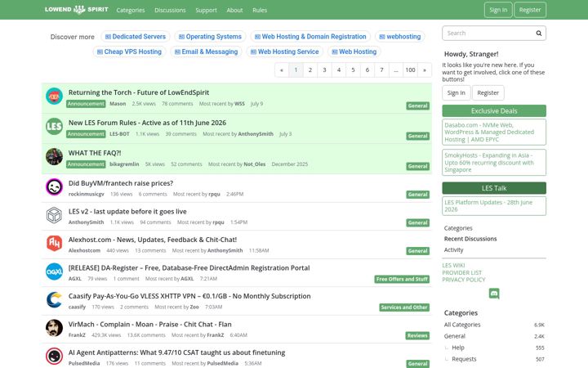Click the LowEnd Spirit logo
The height and width of the screenshot is (368, 588).
coord(77,9)
